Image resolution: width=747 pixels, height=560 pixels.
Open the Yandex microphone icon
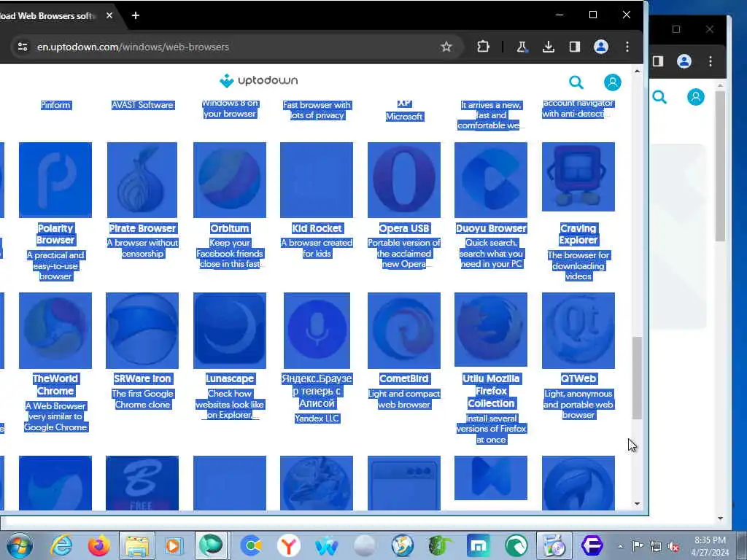click(317, 330)
